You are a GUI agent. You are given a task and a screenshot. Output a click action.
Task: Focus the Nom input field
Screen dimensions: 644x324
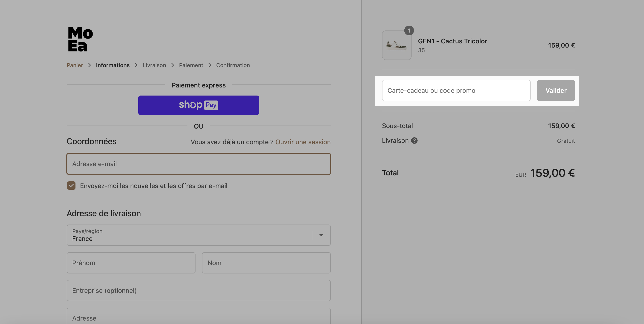266,263
